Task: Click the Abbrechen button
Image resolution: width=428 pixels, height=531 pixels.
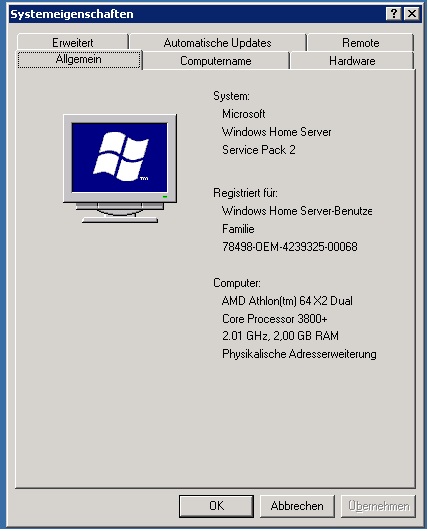Action: (297, 506)
